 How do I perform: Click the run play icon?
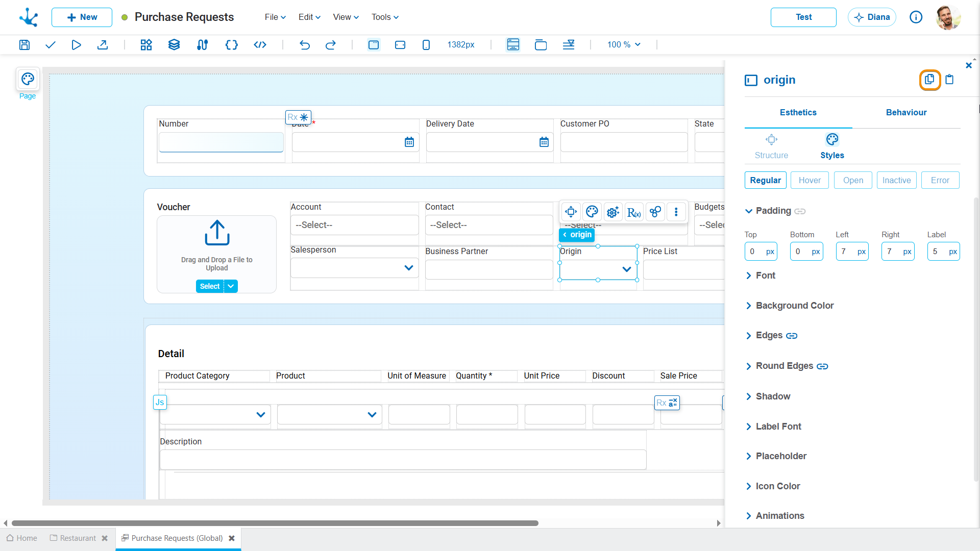[x=76, y=45]
